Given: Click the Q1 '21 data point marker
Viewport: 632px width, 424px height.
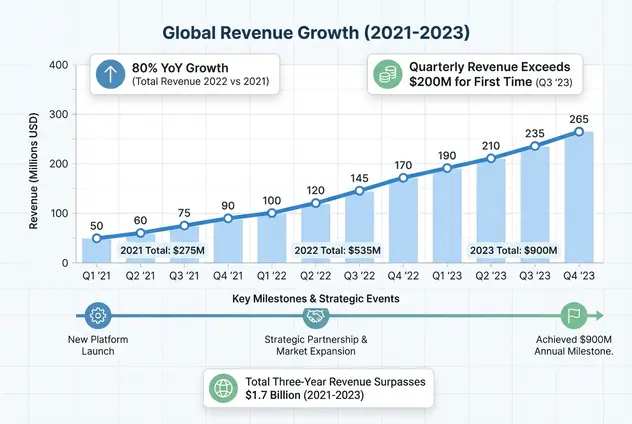Looking at the screenshot, I should (97, 238).
